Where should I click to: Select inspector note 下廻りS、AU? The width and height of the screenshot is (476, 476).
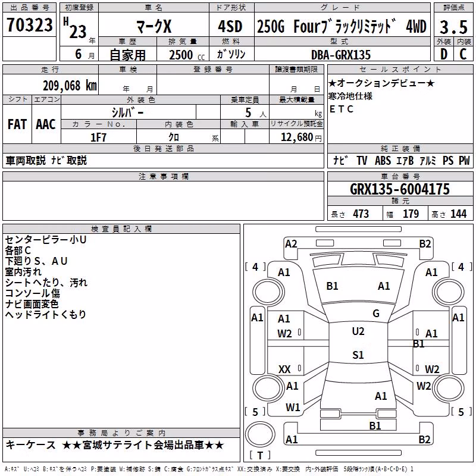36,261
